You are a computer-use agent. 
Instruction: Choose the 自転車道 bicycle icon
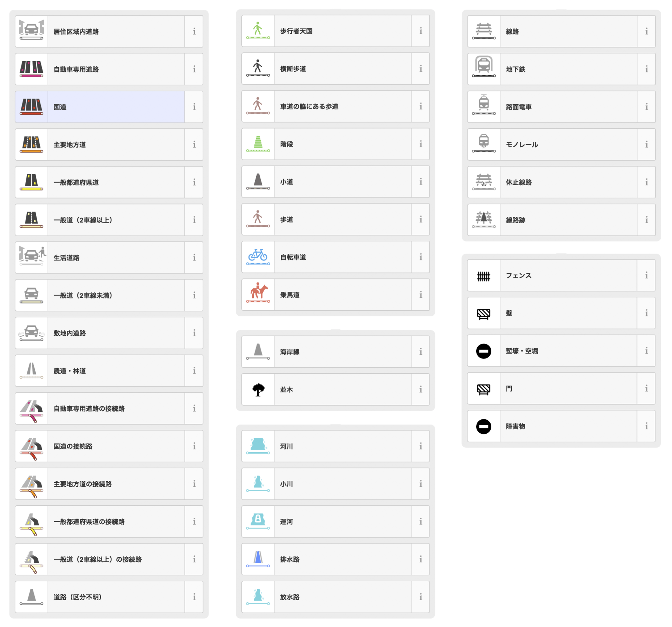click(x=258, y=257)
